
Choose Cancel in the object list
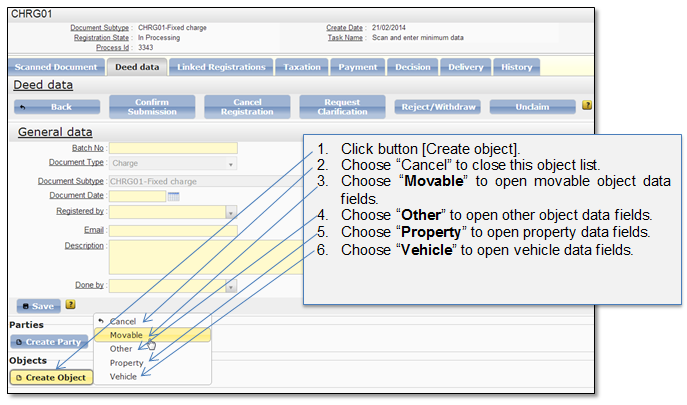pyautogui.click(x=152, y=321)
